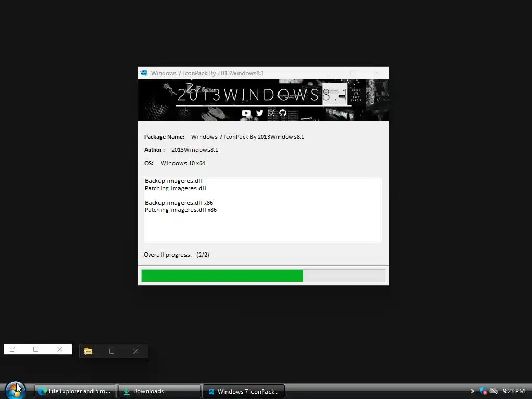Switch to Downloads taskbar button

tap(159, 391)
